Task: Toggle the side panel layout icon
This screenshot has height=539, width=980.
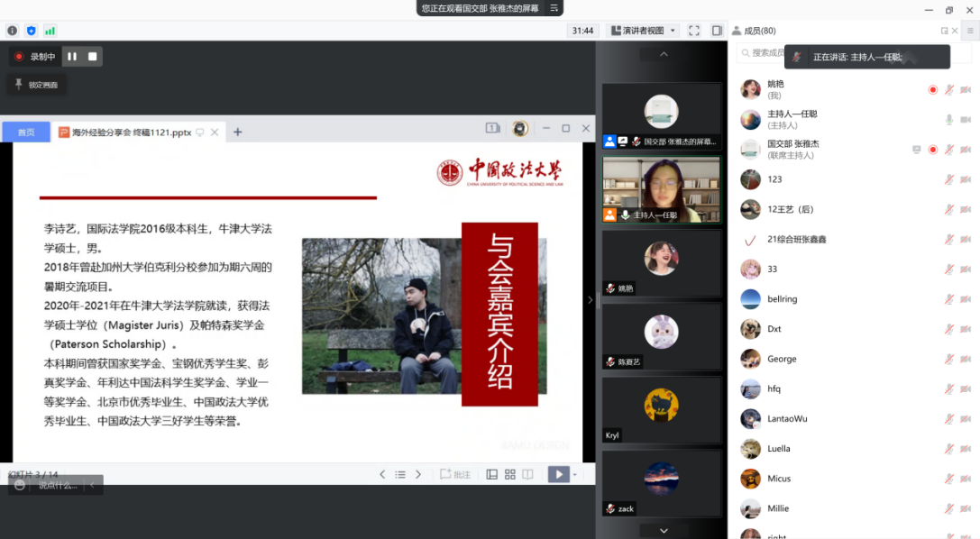Action: pos(717,31)
